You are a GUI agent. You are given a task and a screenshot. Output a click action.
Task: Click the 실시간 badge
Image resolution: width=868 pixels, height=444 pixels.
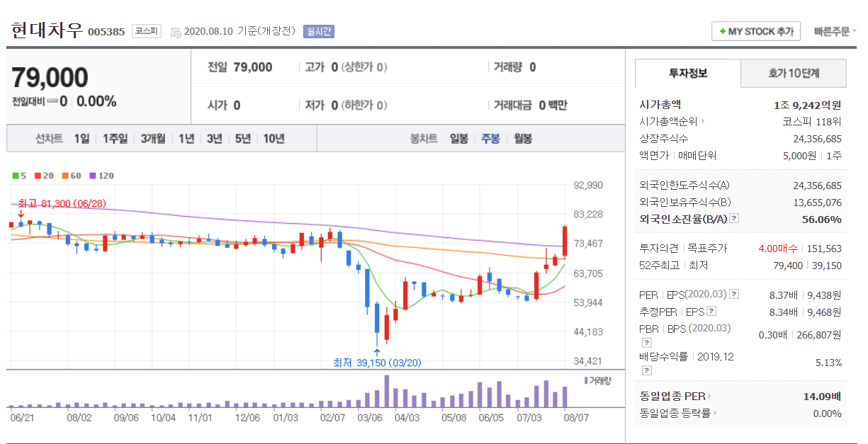(x=318, y=31)
